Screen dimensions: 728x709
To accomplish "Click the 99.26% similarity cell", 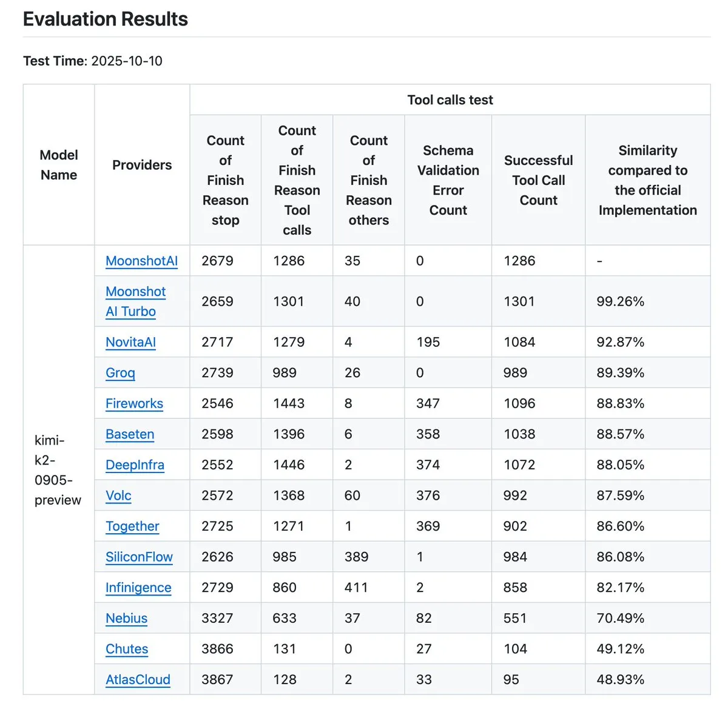I will point(620,301).
